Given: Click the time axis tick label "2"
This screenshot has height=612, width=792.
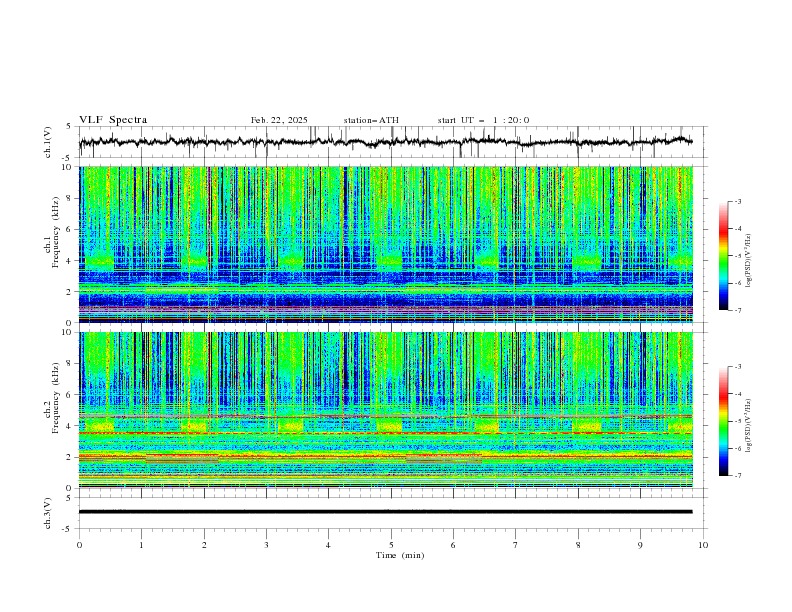Looking at the screenshot, I should 204,545.
